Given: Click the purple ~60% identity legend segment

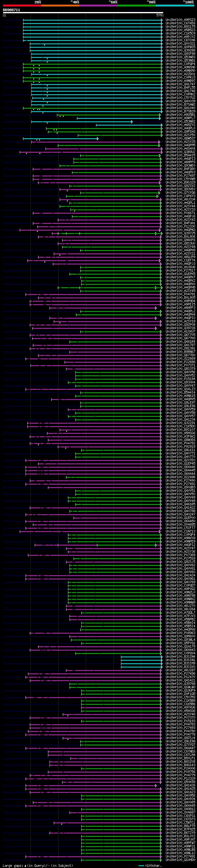Looking at the screenshot, I should click(x=99, y=5).
